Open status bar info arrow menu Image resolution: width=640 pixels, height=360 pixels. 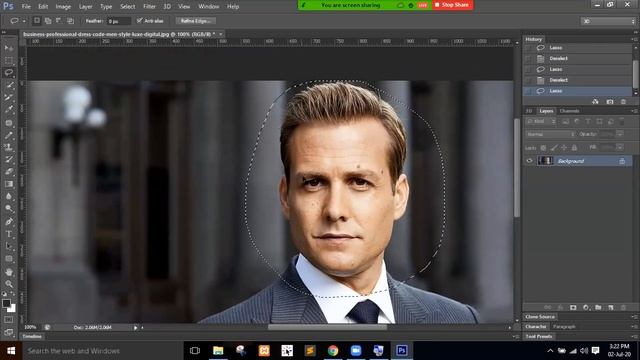[136, 327]
